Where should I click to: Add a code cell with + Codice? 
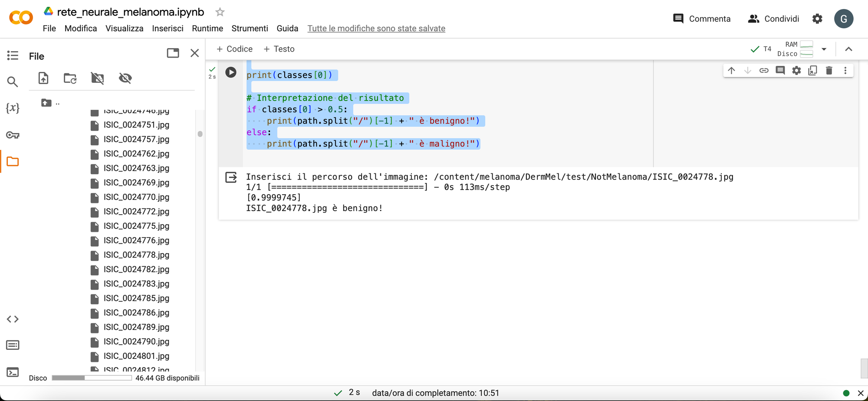[234, 49]
